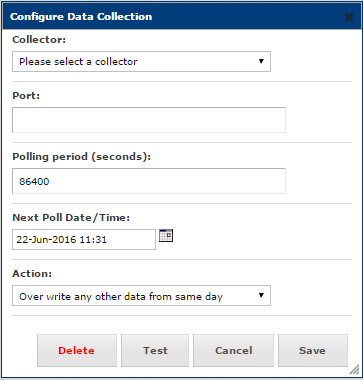The width and height of the screenshot is (363, 380).
Task: Click the 'Next Poll Date/Time:' label
Action: click(x=71, y=218)
